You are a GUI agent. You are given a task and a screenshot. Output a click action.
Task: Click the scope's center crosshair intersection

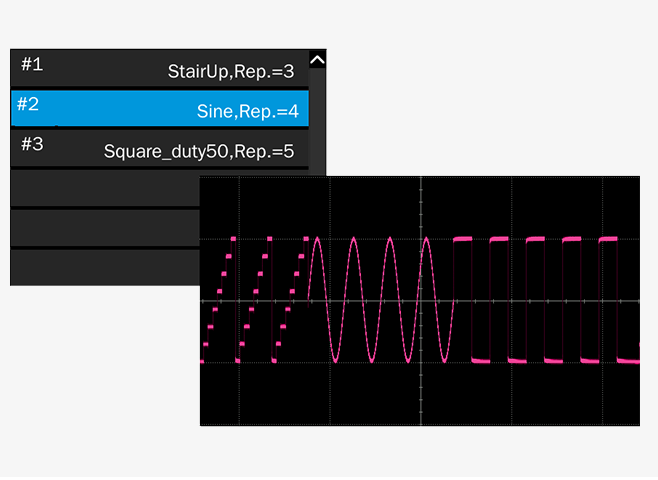coord(421,300)
